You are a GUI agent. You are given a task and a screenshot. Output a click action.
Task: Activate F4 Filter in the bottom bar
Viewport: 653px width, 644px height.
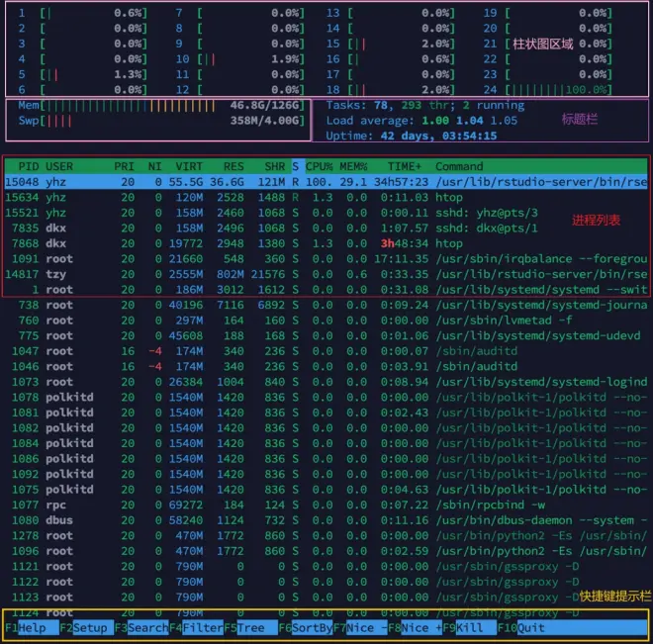coord(196,628)
